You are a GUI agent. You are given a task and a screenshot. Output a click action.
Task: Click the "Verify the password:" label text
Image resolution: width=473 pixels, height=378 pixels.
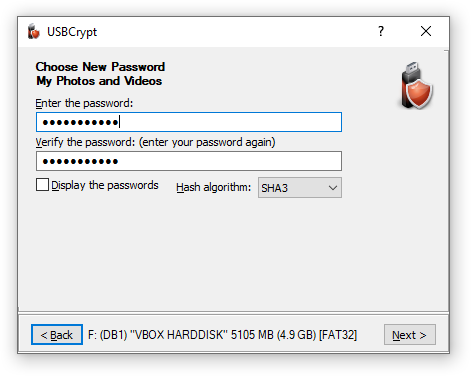coord(85,142)
